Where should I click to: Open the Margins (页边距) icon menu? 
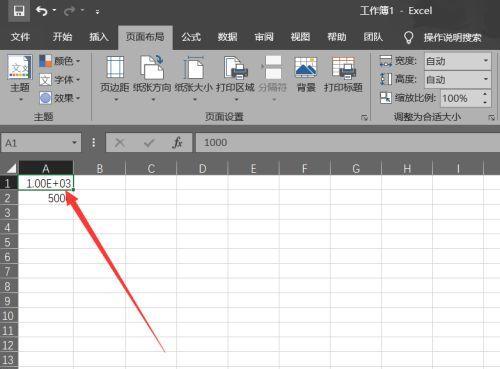coord(115,67)
